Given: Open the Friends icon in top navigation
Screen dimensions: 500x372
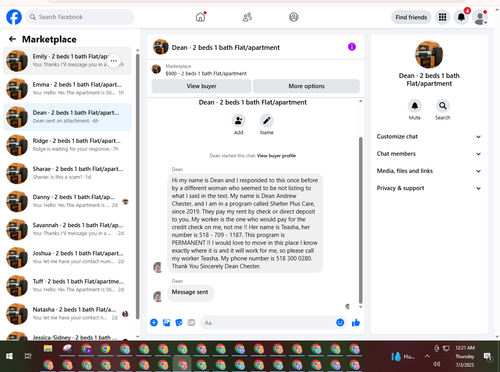Looking at the screenshot, I should [x=247, y=17].
